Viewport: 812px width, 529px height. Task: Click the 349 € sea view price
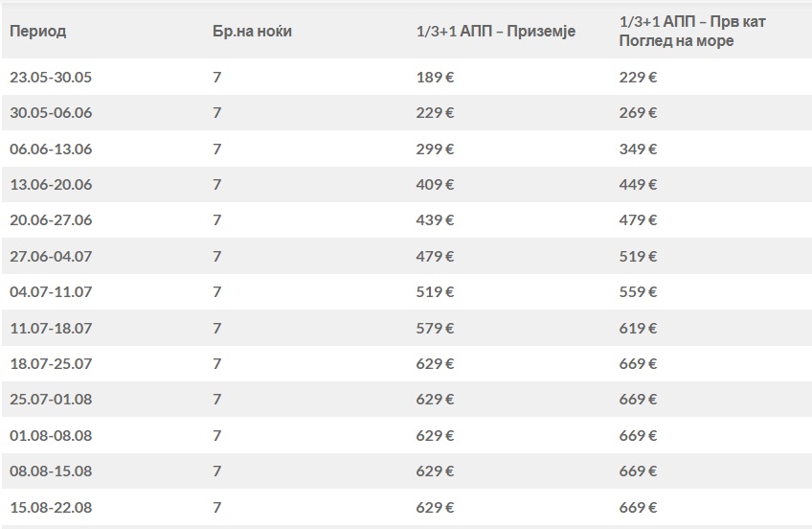[x=638, y=149]
